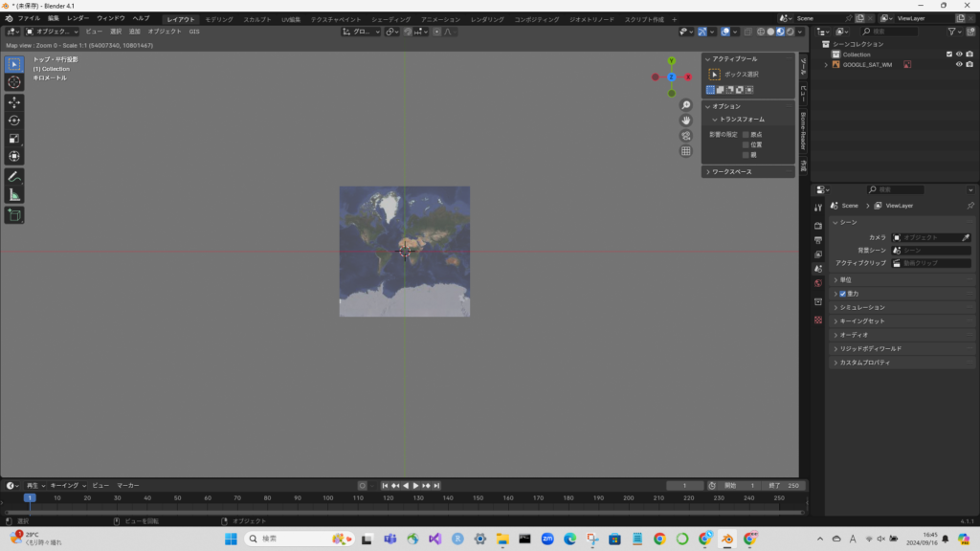Select the Move tool in the toolbar
980x551 pixels.
coord(14,102)
